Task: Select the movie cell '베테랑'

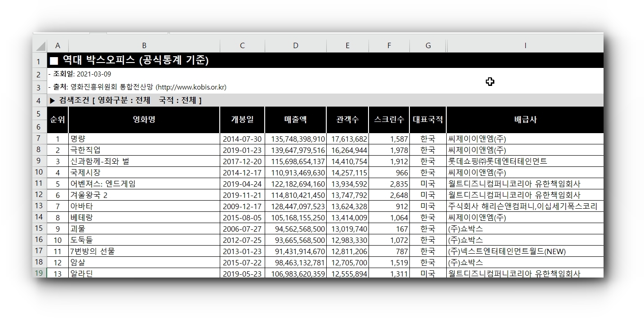Action: click(x=144, y=217)
